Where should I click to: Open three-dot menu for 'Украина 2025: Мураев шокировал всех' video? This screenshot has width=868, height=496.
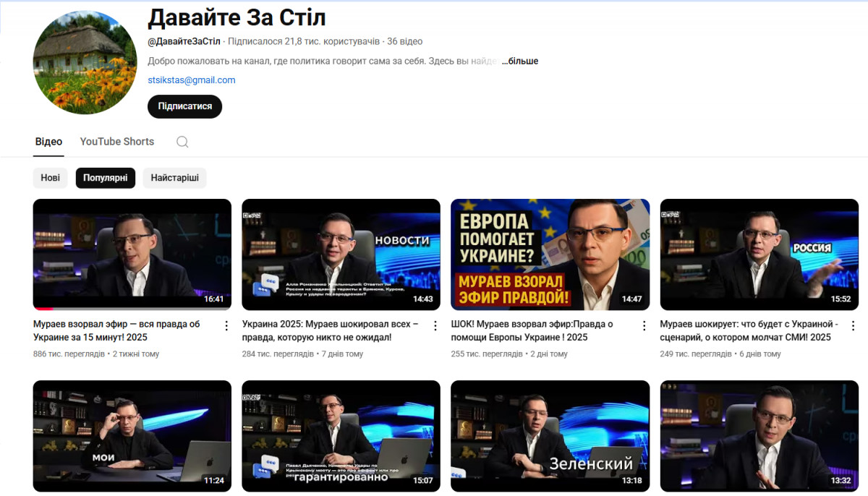point(435,326)
